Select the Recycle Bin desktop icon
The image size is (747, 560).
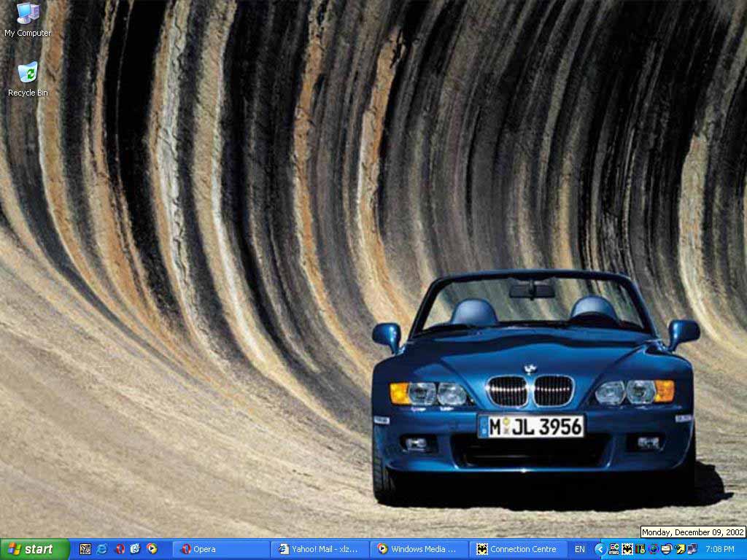(28, 79)
